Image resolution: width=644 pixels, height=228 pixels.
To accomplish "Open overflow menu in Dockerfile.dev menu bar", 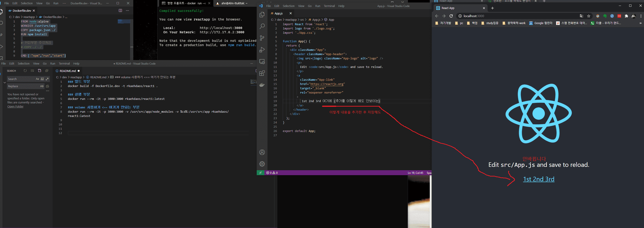I will 64,3.
